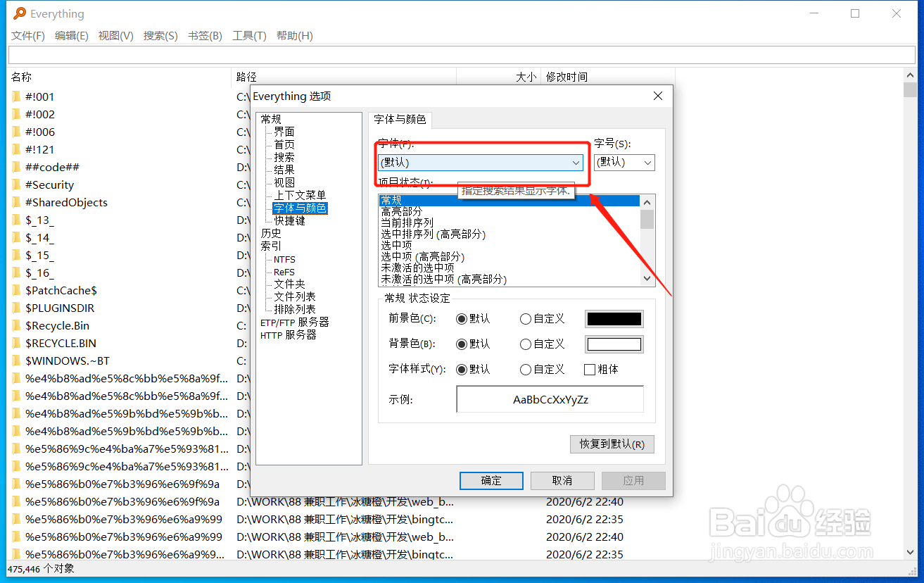This screenshot has height=583, width=924.
Task: Click the folder icon beside $_13_
Action: click(x=16, y=220)
